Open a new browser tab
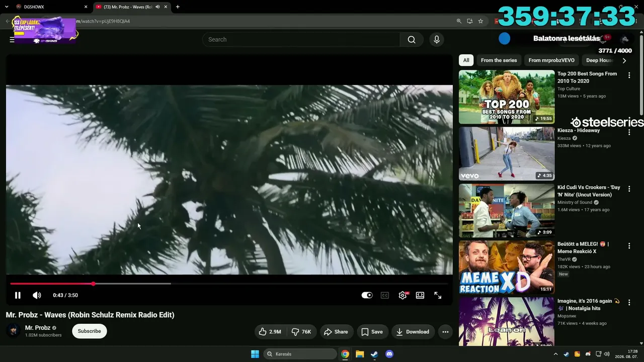Screen dimensions: 644x362 178,7
